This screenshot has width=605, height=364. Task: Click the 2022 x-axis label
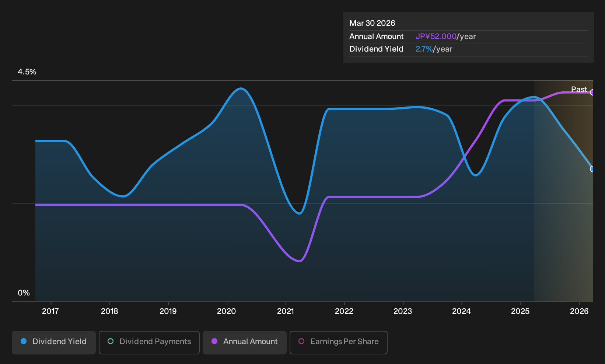coord(344,311)
